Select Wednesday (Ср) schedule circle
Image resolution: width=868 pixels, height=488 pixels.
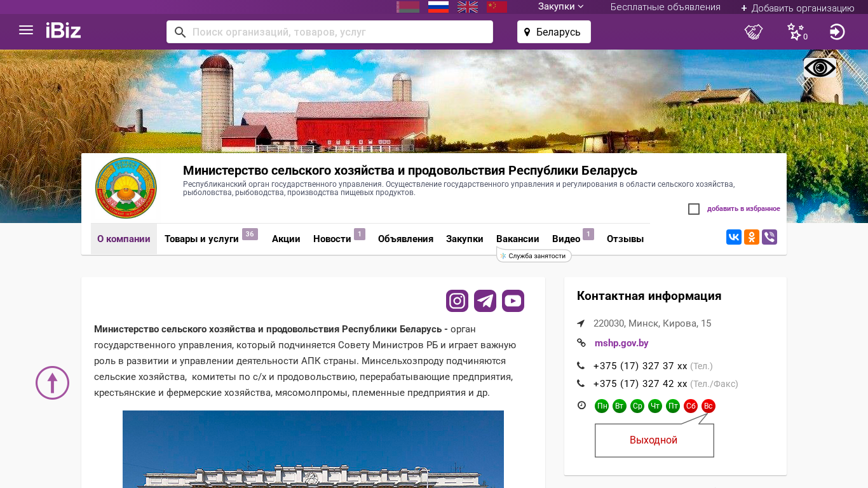(637, 406)
